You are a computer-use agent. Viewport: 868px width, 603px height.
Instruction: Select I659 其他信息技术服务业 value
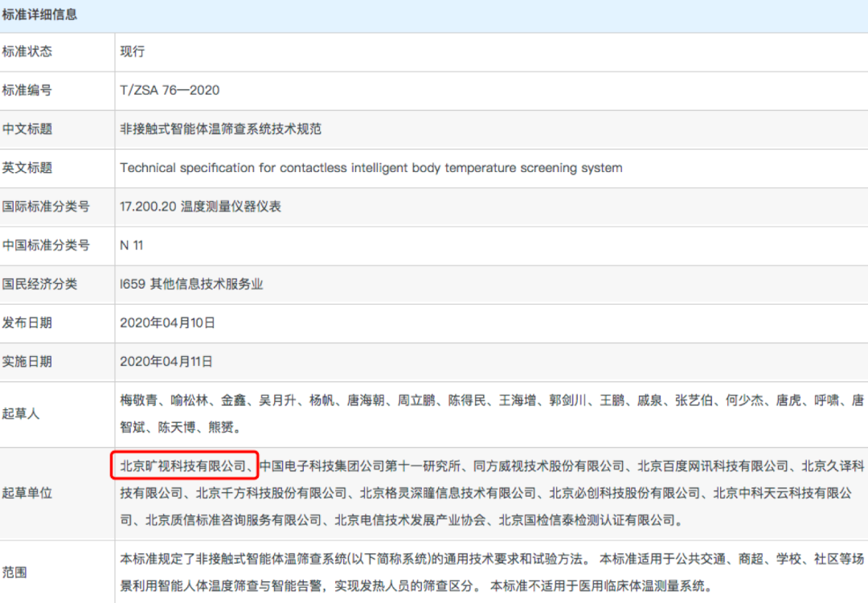(x=191, y=284)
